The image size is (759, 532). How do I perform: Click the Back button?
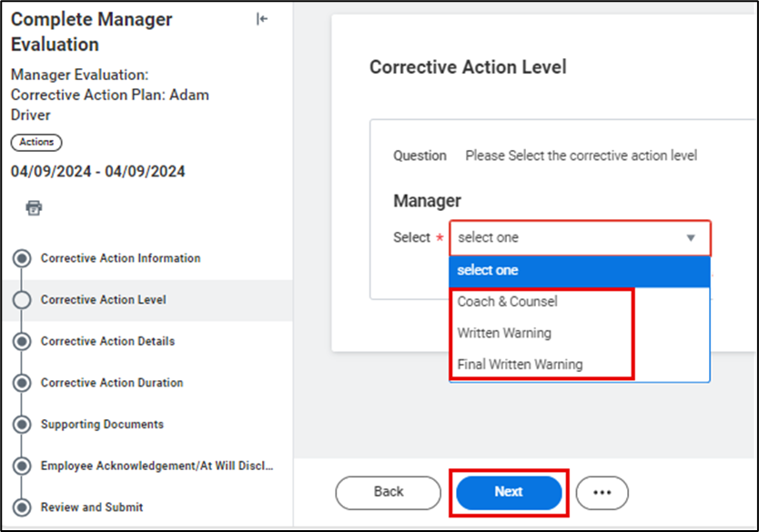(x=389, y=492)
